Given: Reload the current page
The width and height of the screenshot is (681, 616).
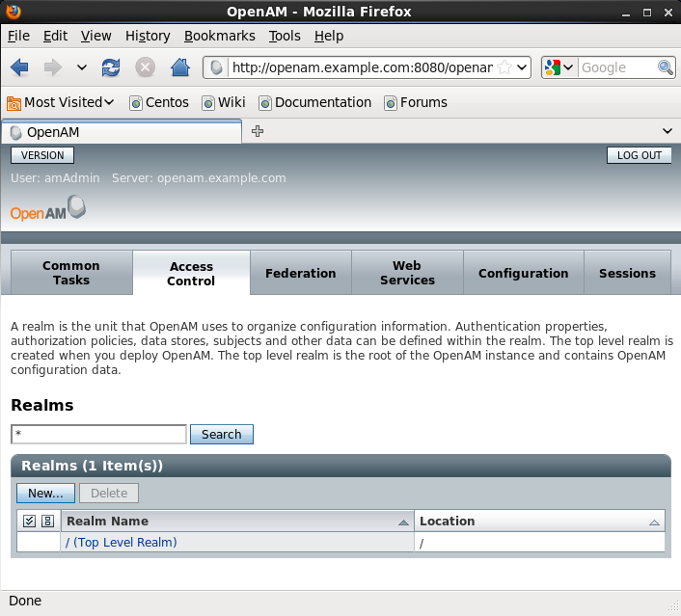Looking at the screenshot, I should 111,67.
